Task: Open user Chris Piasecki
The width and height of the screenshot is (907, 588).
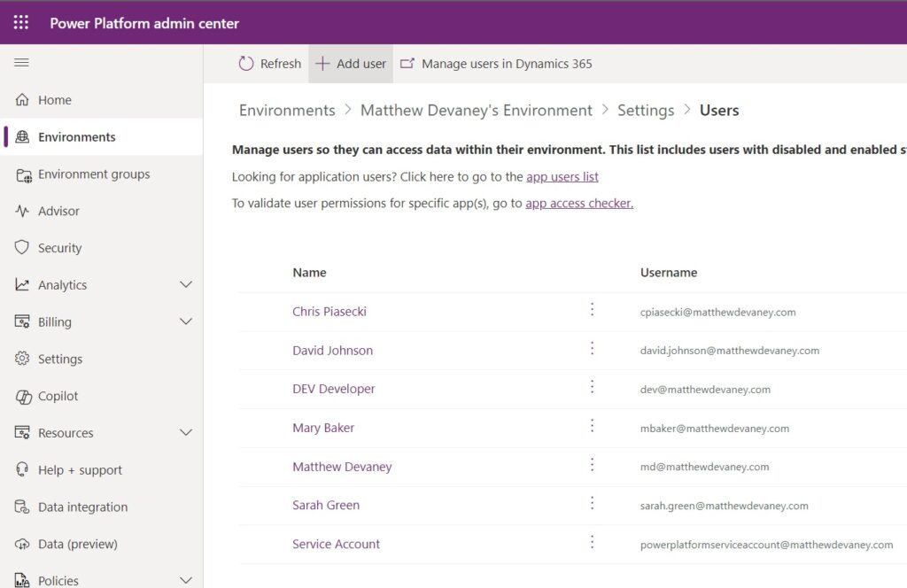Action: (329, 312)
